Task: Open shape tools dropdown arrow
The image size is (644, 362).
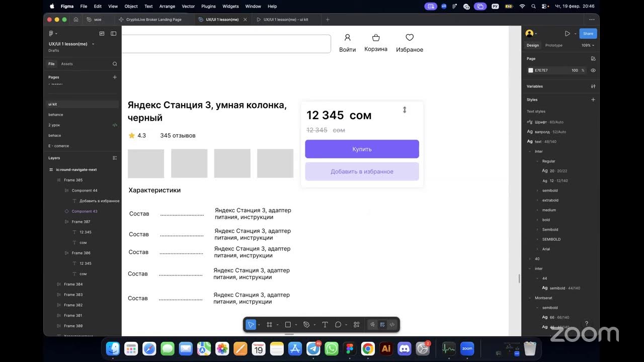Action: pyautogui.click(x=296, y=325)
